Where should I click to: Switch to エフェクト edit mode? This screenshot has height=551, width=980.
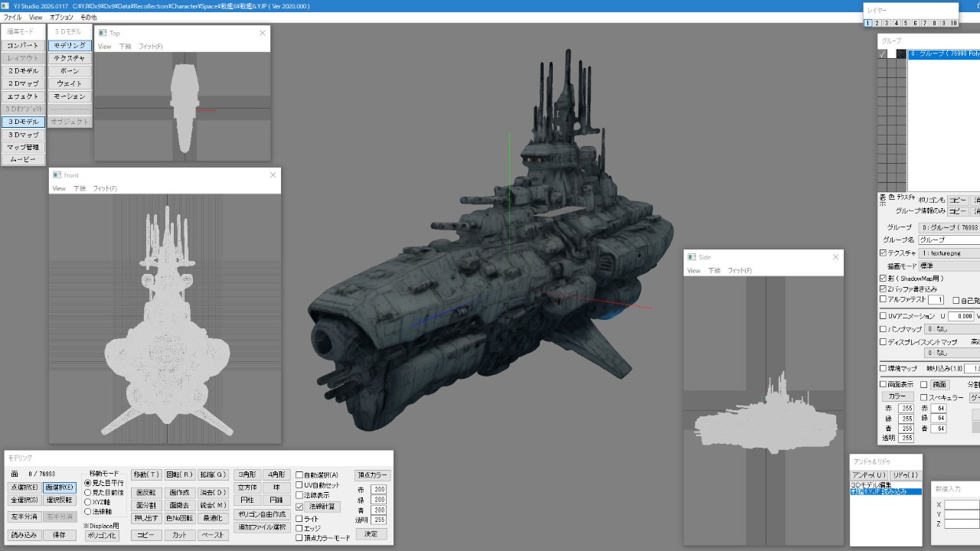(23, 96)
